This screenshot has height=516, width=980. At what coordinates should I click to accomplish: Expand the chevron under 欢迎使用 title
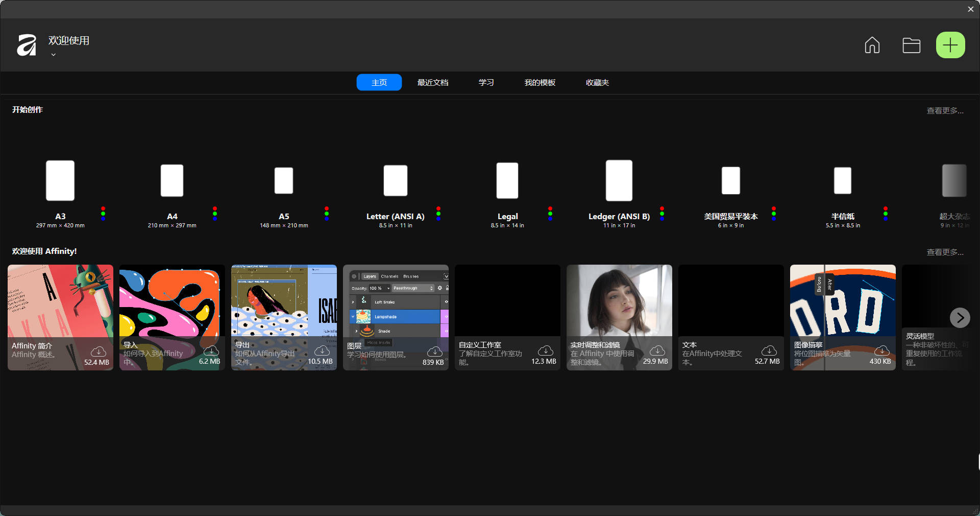(x=53, y=55)
